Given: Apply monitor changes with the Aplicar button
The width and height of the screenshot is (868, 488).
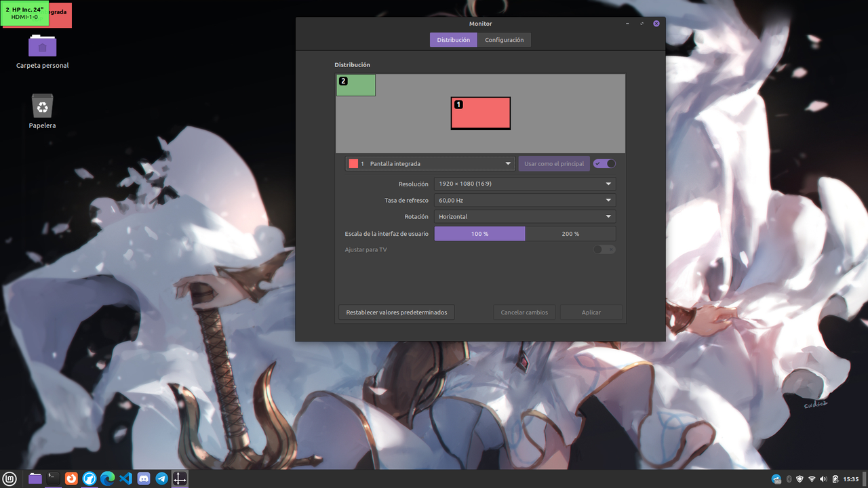Looking at the screenshot, I should (591, 312).
